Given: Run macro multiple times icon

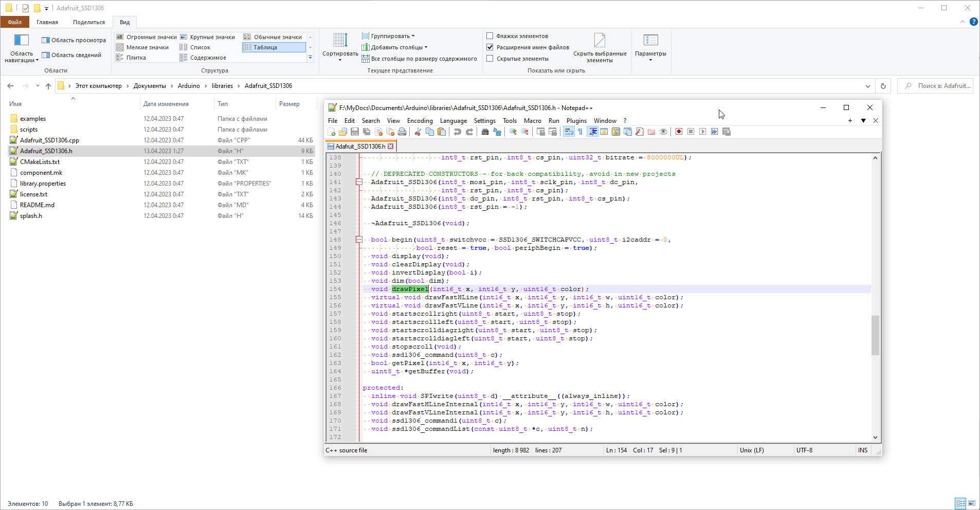Looking at the screenshot, I should coord(714,132).
